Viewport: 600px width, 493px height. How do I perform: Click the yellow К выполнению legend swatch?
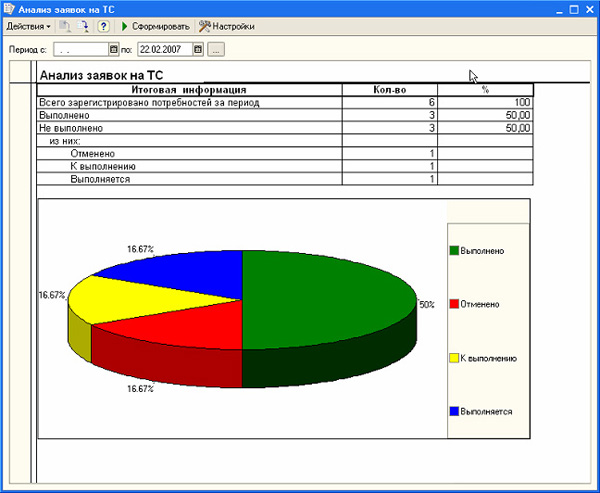pyautogui.click(x=454, y=358)
